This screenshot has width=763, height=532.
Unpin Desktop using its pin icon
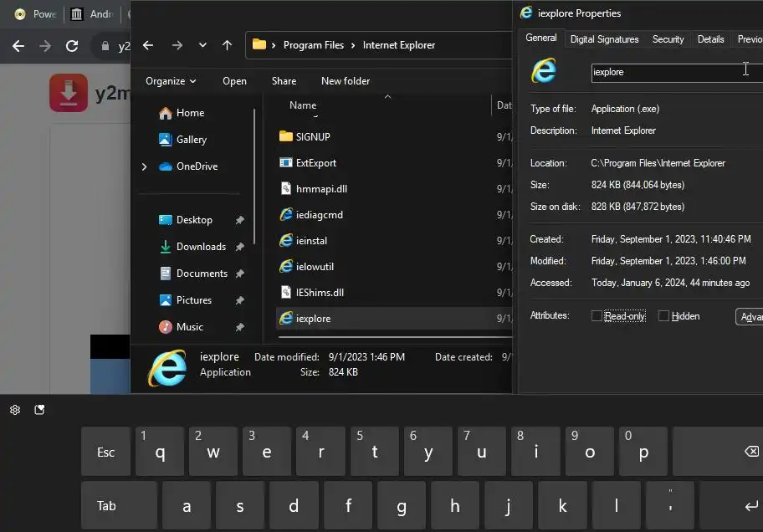[x=240, y=221]
